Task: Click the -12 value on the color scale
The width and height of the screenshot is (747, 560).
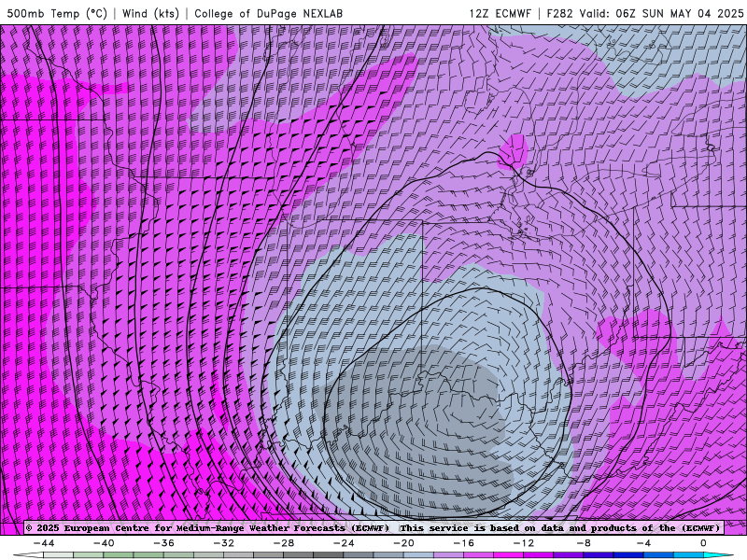Action: tap(524, 543)
